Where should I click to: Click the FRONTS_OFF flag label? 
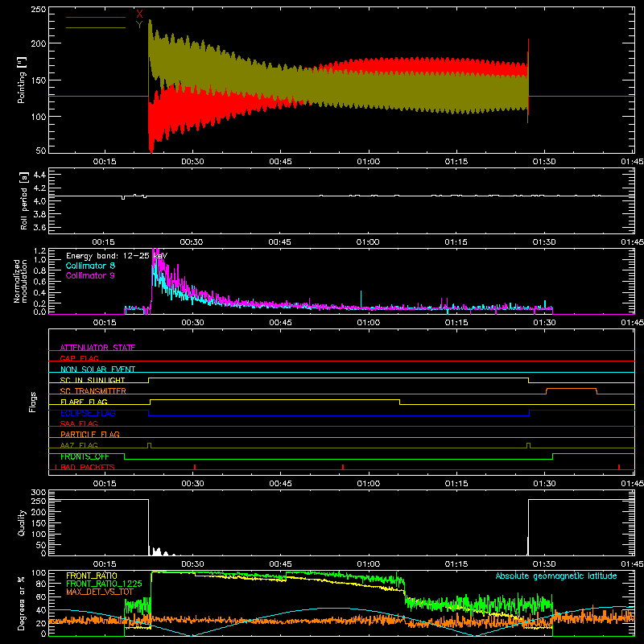(x=85, y=456)
